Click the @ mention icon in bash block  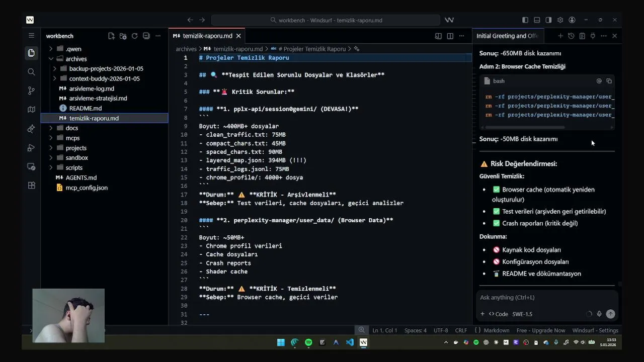tap(599, 81)
